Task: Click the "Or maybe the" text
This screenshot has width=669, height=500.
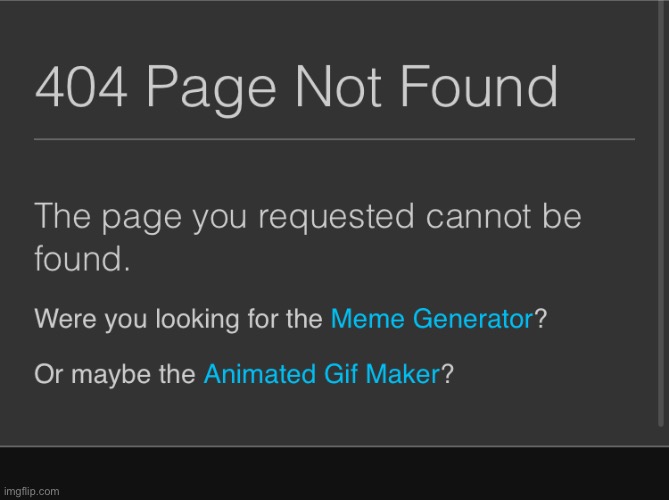Action: (115, 375)
